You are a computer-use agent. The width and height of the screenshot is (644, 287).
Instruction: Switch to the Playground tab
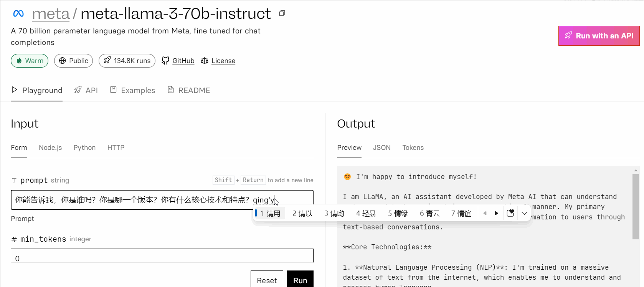pyautogui.click(x=37, y=90)
